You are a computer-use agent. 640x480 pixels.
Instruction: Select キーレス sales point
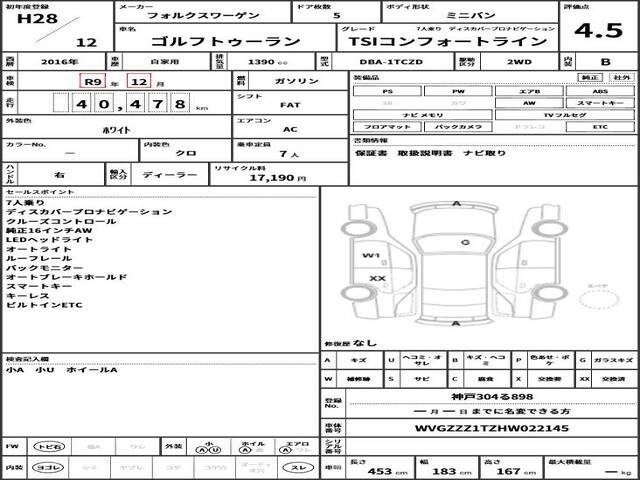click(x=27, y=296)
